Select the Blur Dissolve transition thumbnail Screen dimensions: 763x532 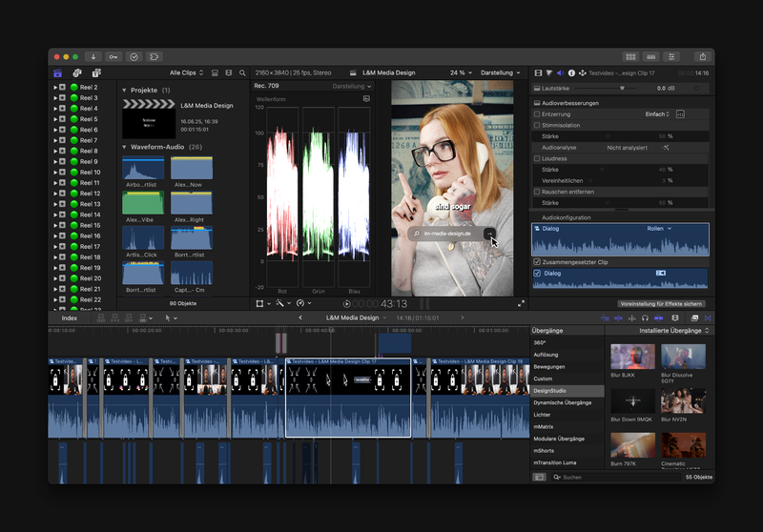coord(683,358)
